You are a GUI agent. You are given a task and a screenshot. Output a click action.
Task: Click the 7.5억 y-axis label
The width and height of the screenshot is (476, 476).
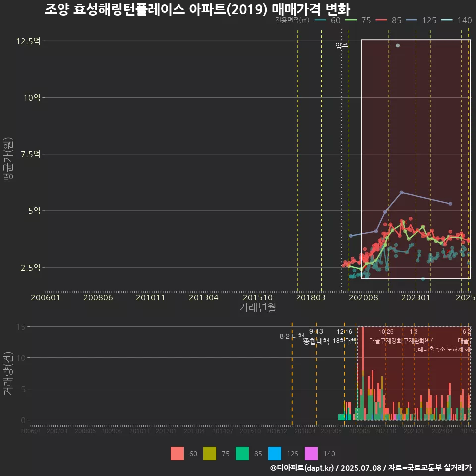pyautogui.click(x=31, y=154)
